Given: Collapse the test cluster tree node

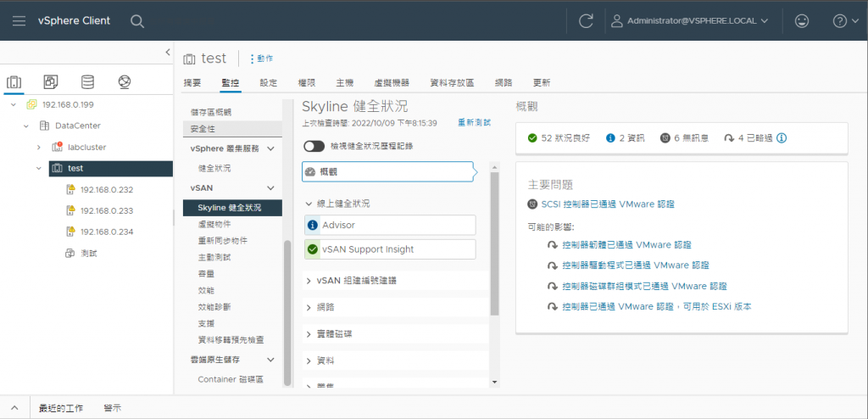Looking at the screenshot, I should [39, 168].
